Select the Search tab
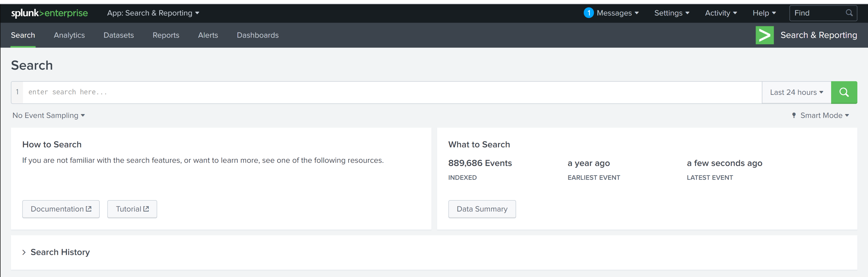 pos(23,35)
